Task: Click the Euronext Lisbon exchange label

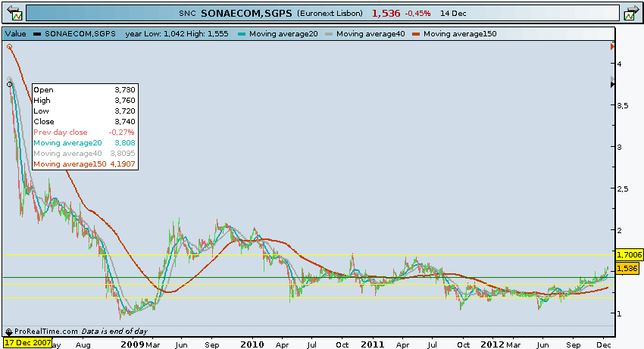Action: [330, 13]
